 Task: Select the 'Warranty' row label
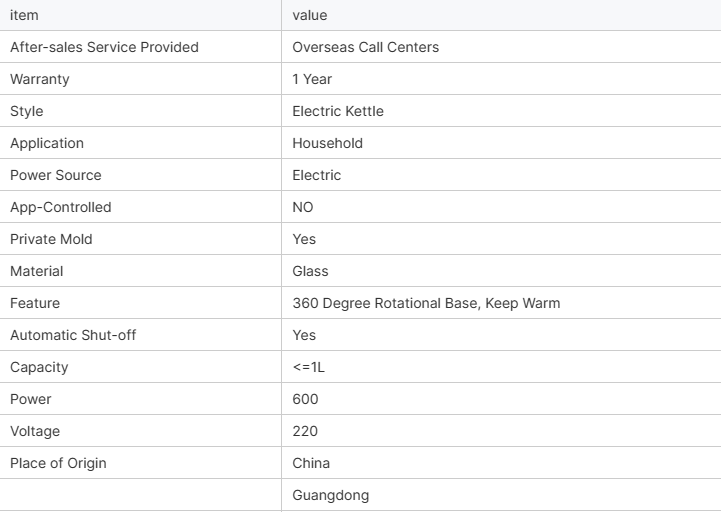point(40,79)
